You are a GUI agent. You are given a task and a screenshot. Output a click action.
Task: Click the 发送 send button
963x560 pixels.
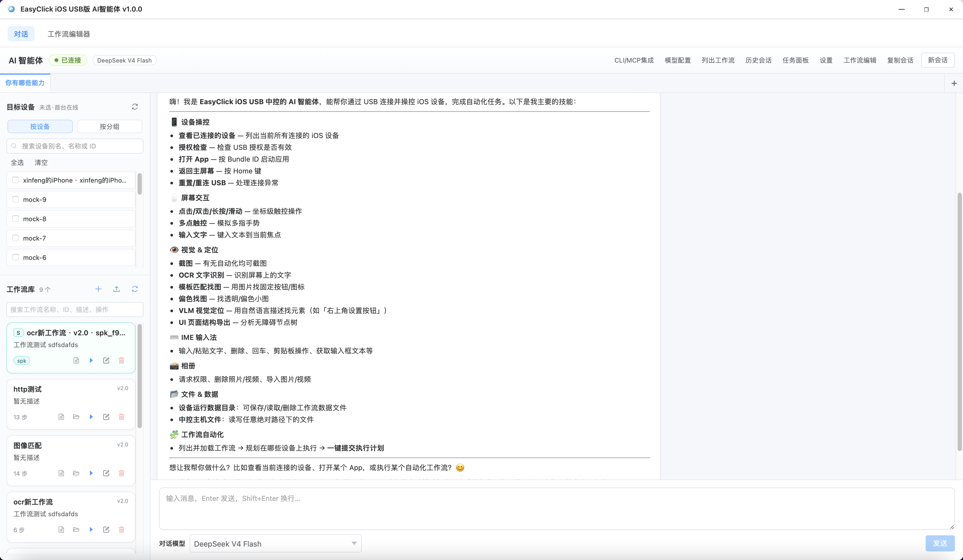tap(940, 543)
